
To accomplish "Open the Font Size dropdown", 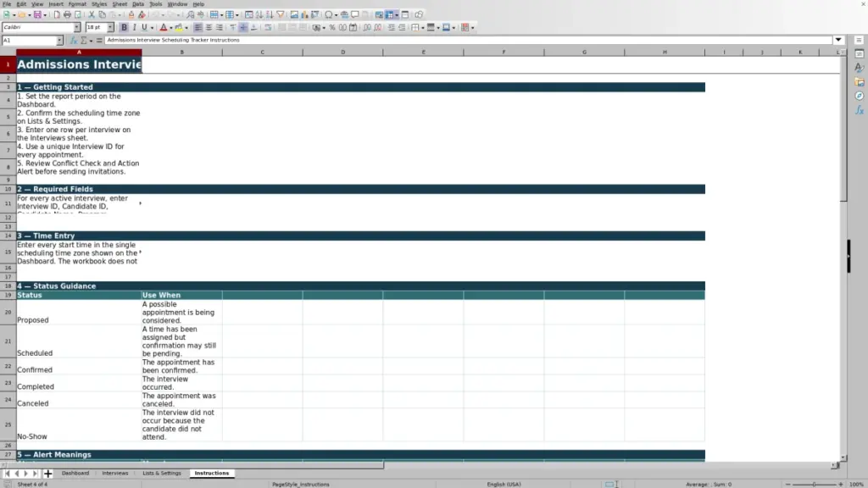I will [110, 27].
